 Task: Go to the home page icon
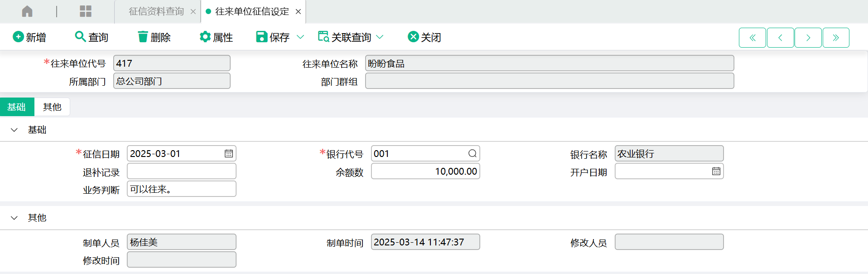click(x=27, y=11)
